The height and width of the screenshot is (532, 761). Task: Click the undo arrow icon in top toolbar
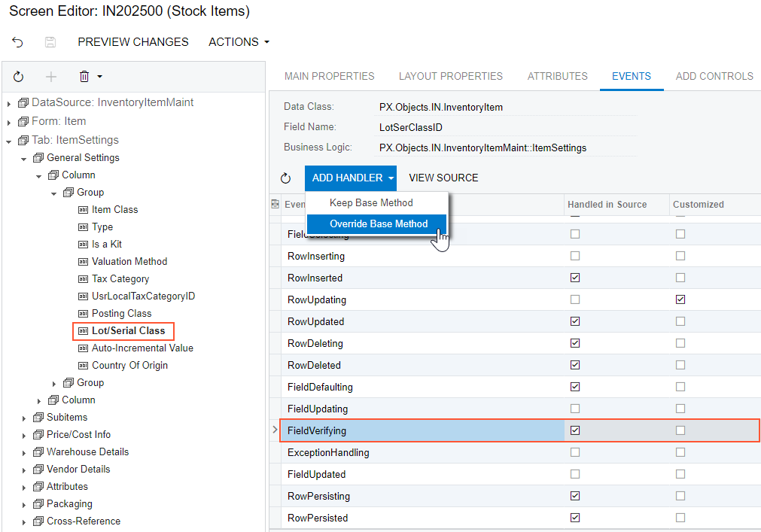click(x=18, y=42)
